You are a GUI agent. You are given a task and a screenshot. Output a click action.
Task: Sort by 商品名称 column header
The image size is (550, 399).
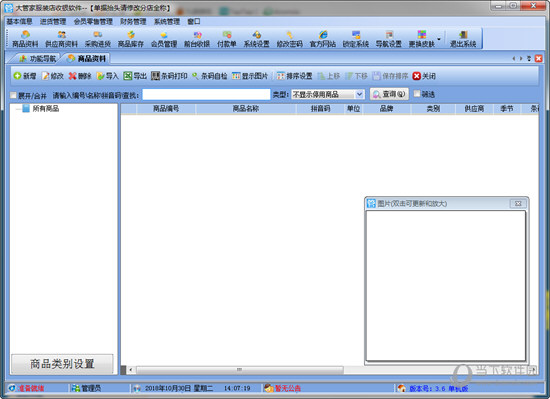246,109
